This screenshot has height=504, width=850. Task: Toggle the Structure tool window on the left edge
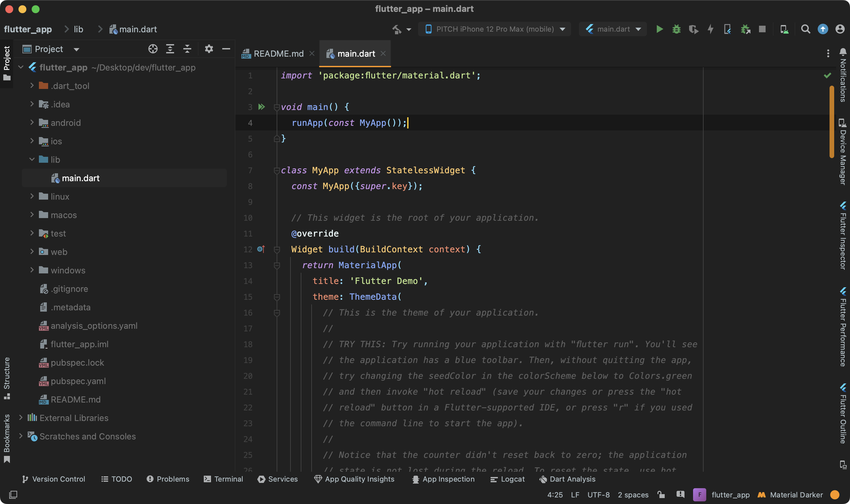point(7,378)
